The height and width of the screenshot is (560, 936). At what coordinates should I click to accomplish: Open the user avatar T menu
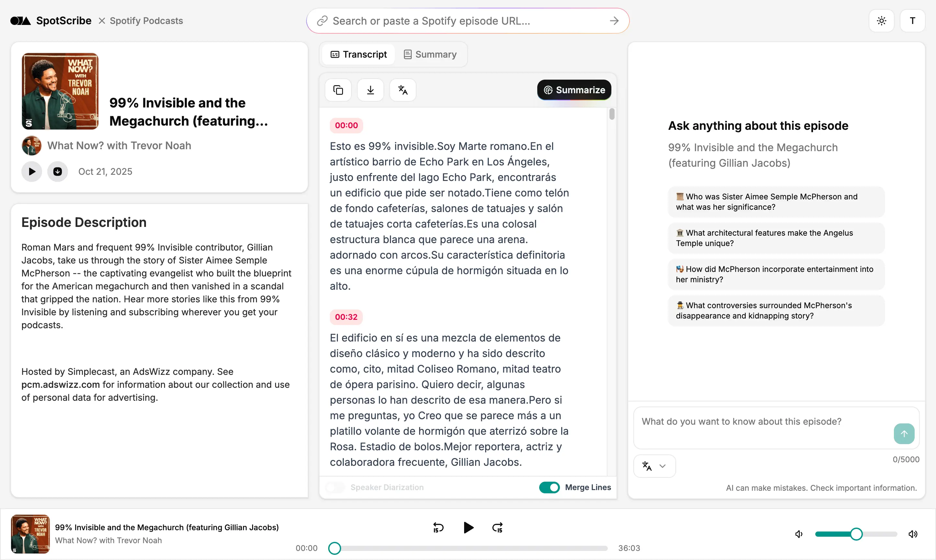pos(912,21)
